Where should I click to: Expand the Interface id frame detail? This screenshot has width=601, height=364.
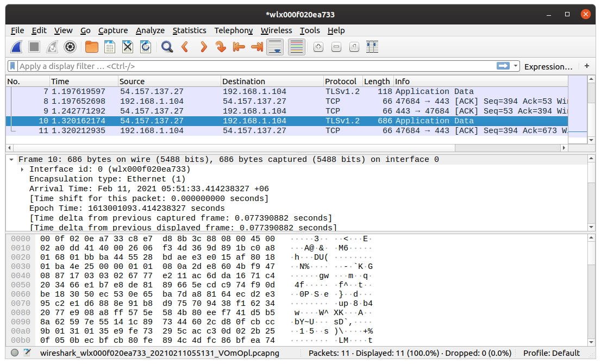[22, 169]
